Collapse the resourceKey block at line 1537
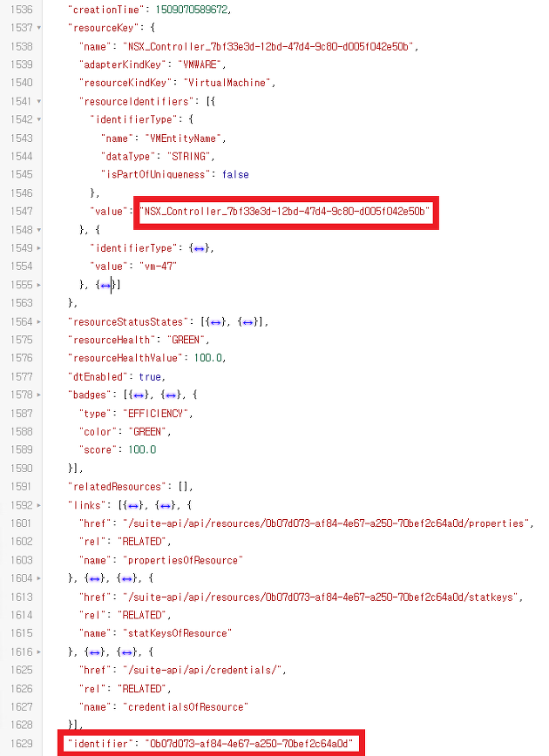Viewport: 549px width, 756px height. click(39, 28)
